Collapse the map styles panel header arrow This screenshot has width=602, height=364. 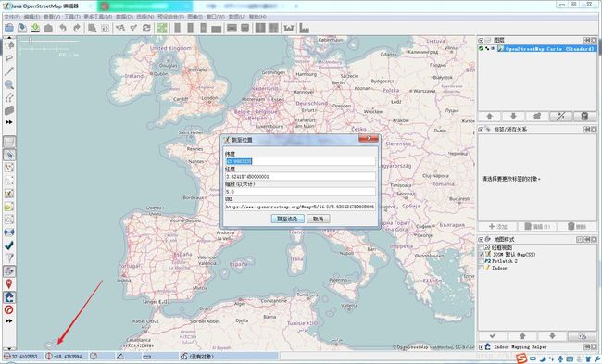pyautogui.click(x=481, y=239)
